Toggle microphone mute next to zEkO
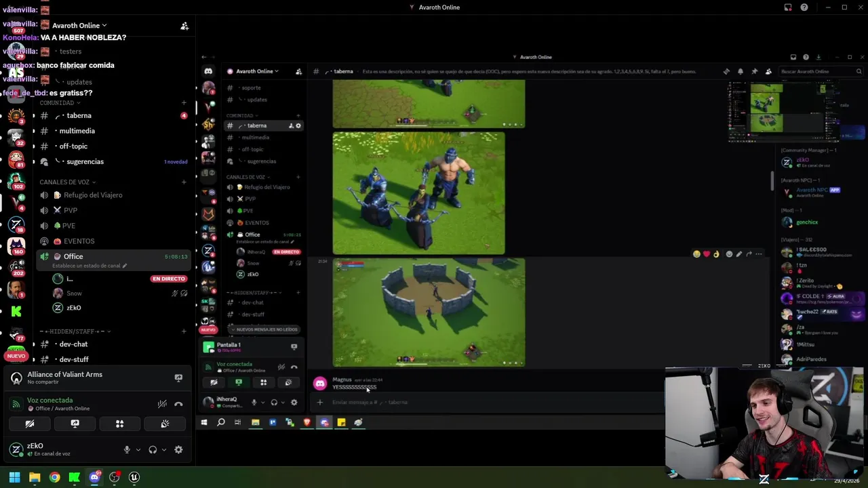The width and height of the screenshot is (868, 488). pos(126,449)
